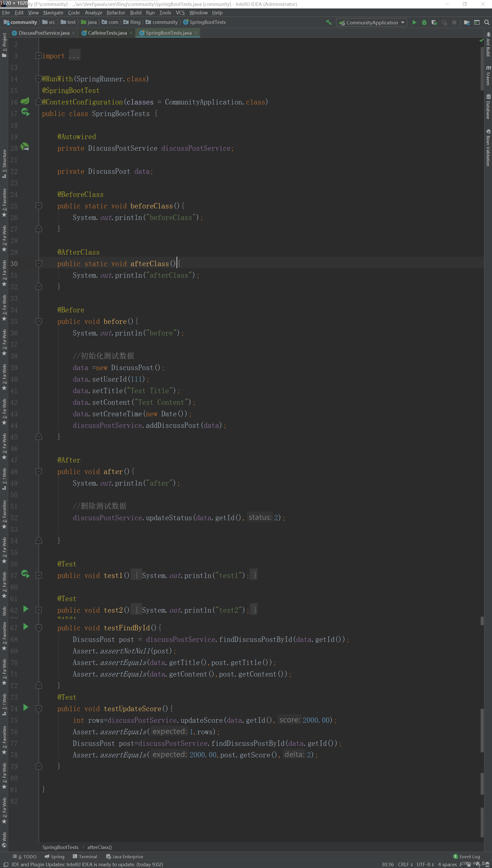Run testFindById using its gutter play icon

[26, 627]
